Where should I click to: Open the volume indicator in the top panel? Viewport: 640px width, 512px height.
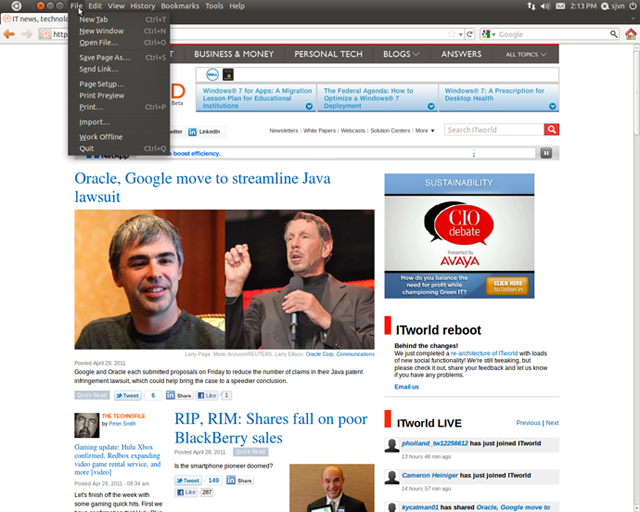tap(545, 6)
